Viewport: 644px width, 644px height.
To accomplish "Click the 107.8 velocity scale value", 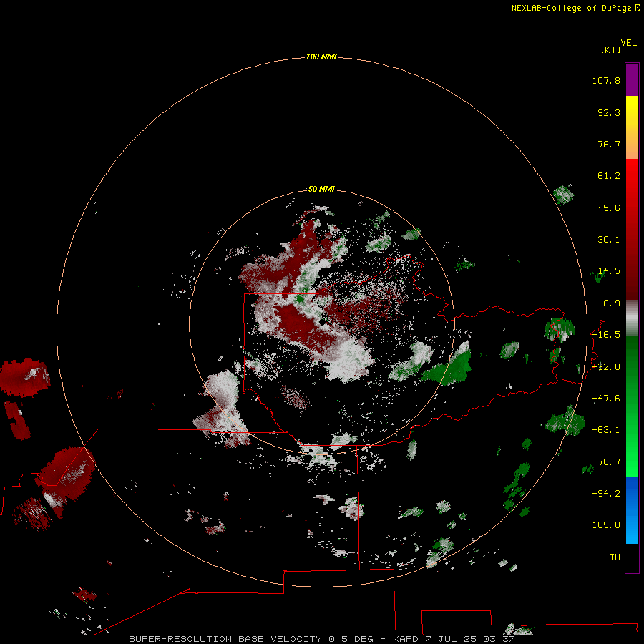I will pos(606,80).
